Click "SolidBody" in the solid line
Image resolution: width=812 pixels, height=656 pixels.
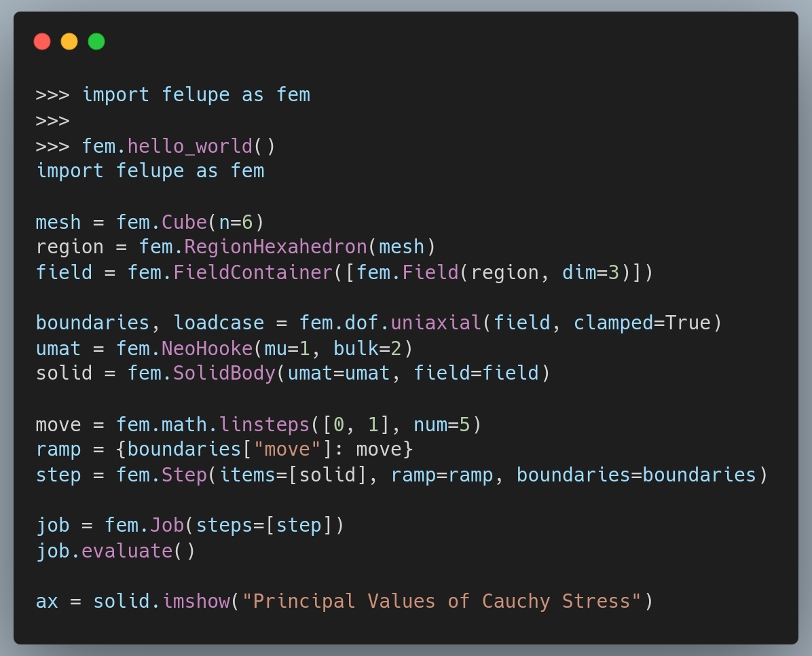(x=224, y=373)
